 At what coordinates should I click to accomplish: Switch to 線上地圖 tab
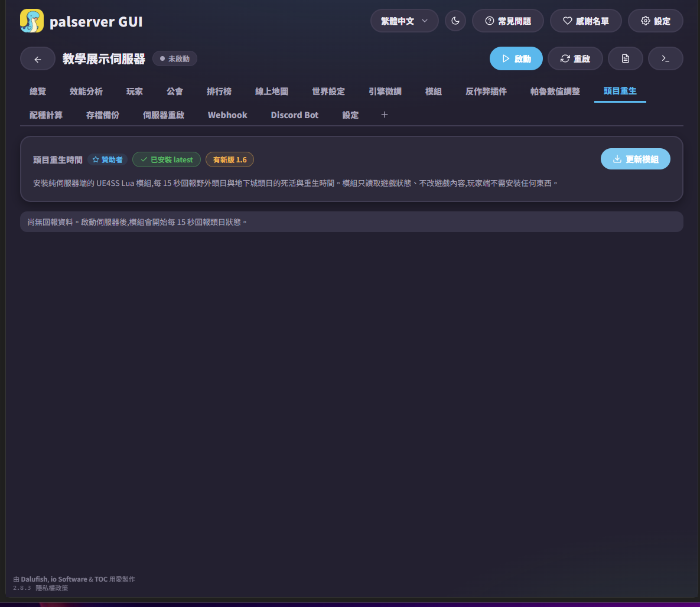pos(271,92)
